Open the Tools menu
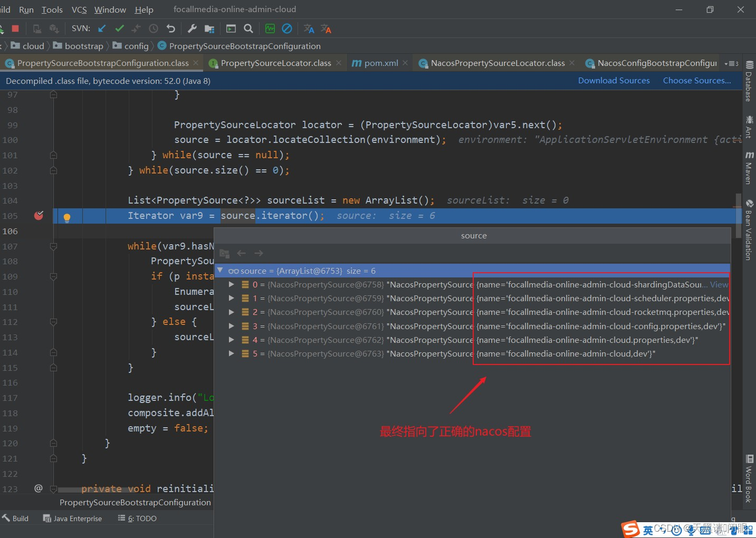Viewport: 756px width, 538px height. pos(52,9)
